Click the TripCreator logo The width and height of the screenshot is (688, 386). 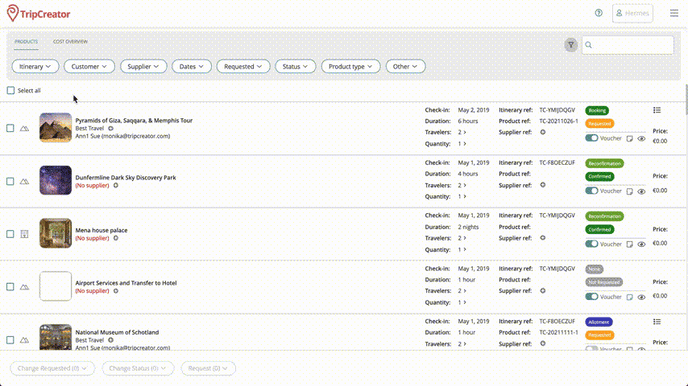[39, 14]
